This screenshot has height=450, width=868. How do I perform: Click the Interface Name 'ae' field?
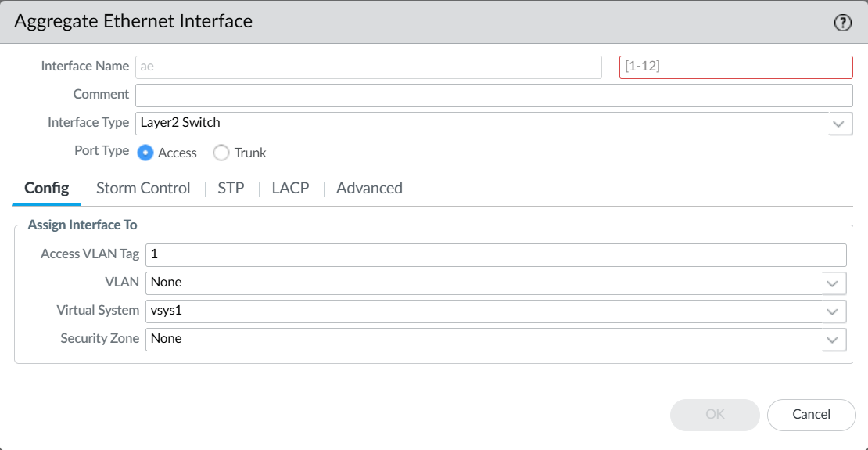pyautogui.click(x=368, y=67)
